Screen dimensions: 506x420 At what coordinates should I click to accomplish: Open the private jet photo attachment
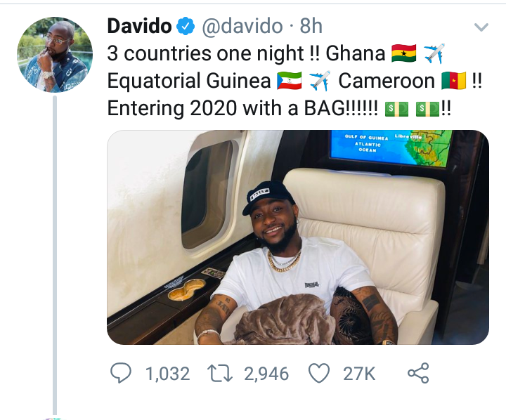click(x=298, y=237)
